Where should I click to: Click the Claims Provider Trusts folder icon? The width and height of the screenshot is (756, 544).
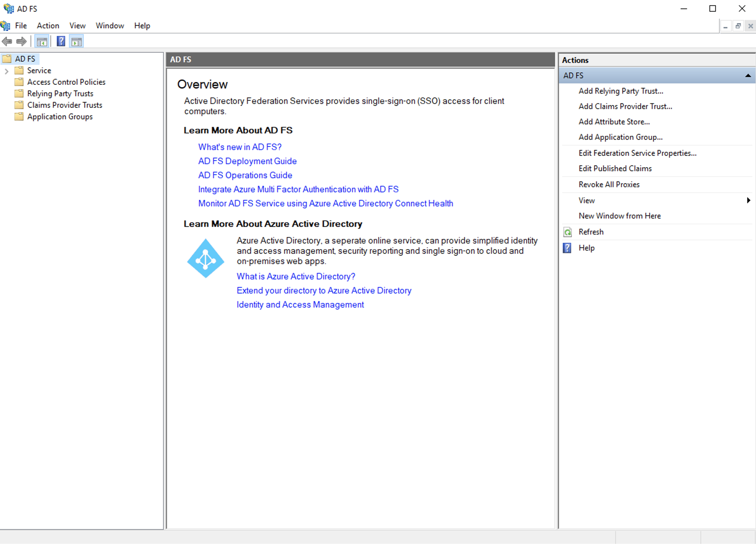point(19,105)
